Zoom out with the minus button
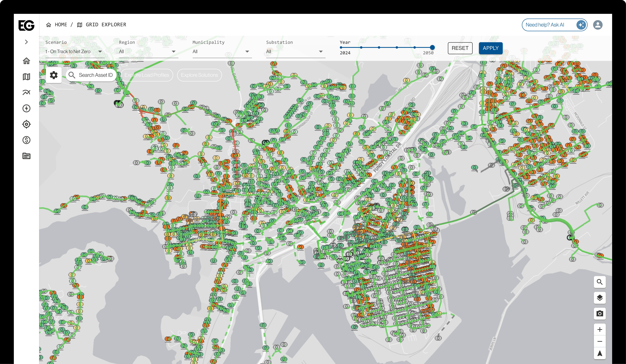This screenshot has height=364, width=626. point(599,341)
